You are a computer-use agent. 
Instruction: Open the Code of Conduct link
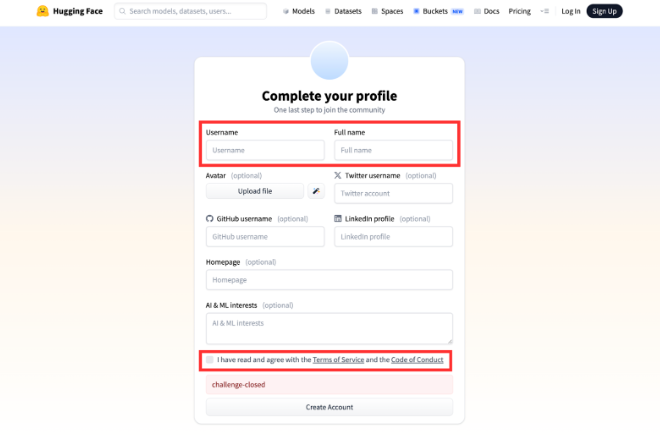[417, 359]
